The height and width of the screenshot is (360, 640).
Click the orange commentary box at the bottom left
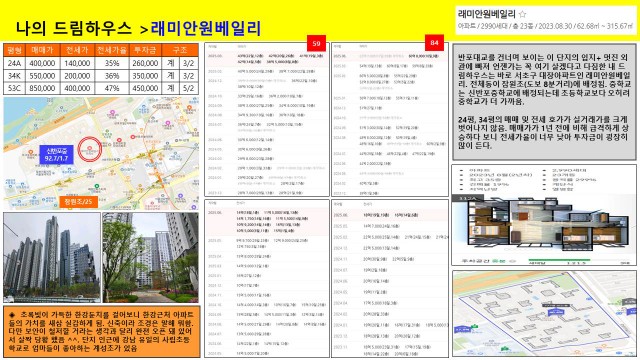point(102,331)
